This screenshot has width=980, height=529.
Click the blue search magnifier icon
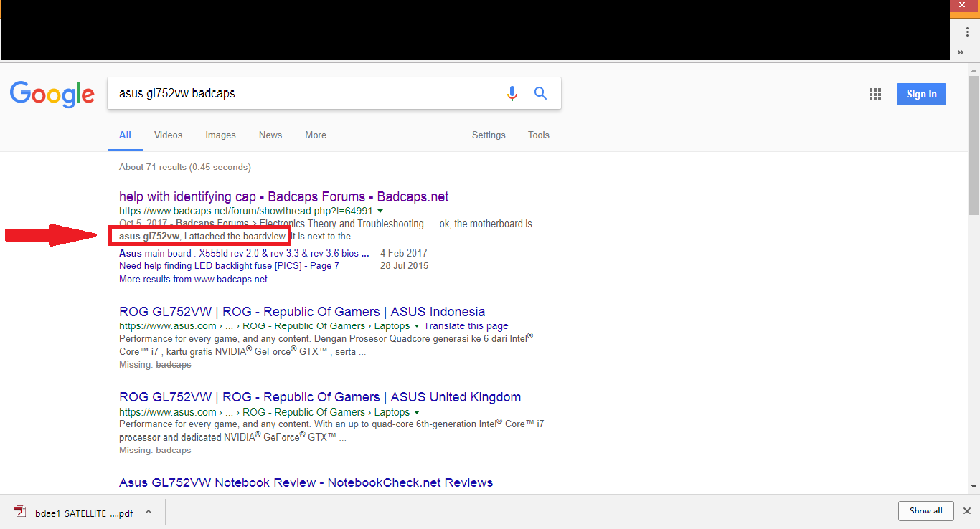coord(541,93)
